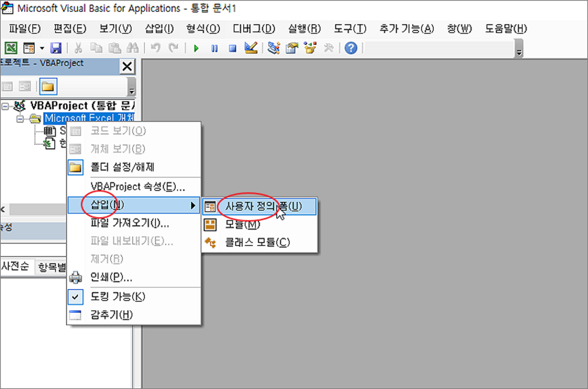Open the 도움말(H) menu
The height and width of the screenshot is (389, 588).
(506, 29)
